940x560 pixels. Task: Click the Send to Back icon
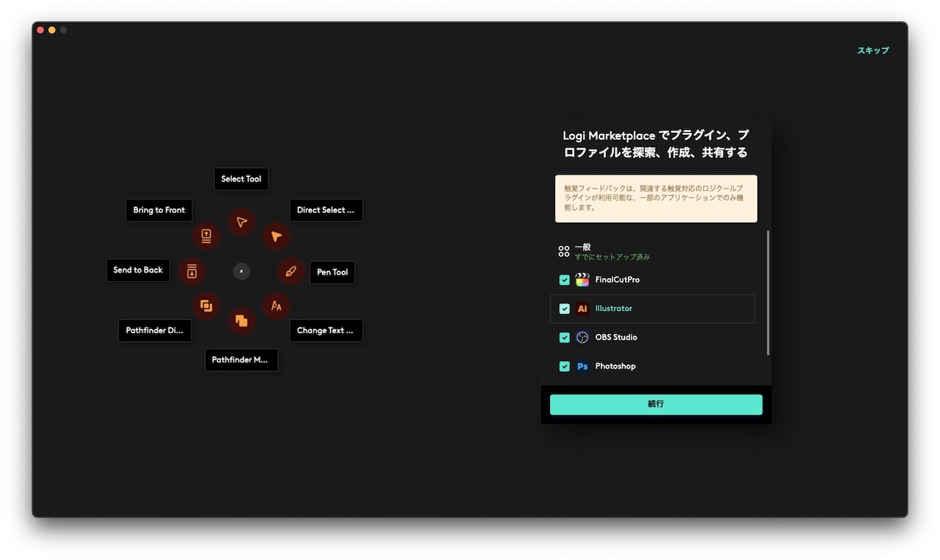(x=192, y=271)
